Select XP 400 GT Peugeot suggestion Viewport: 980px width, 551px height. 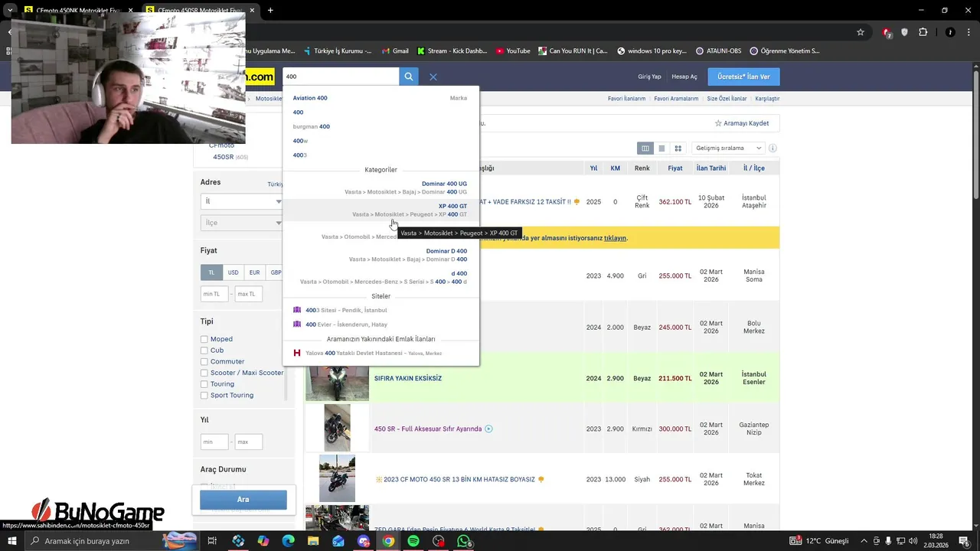(x=381, y=210)
